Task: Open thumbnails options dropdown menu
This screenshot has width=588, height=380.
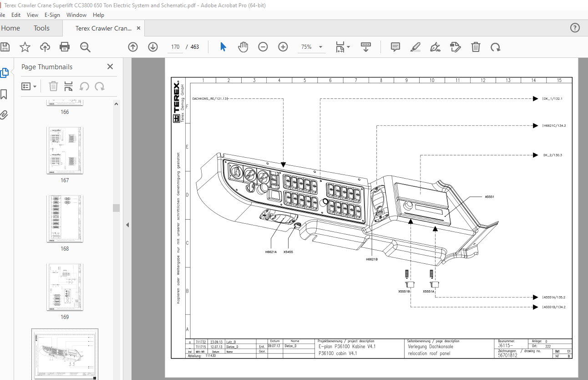Action: tap(29, 86)
